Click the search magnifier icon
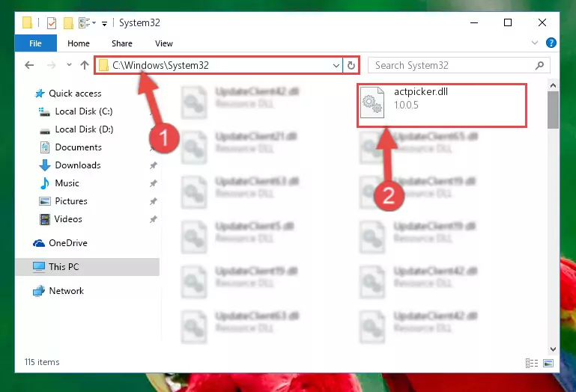This screenshot has height=392, width=576. [539, 65]
